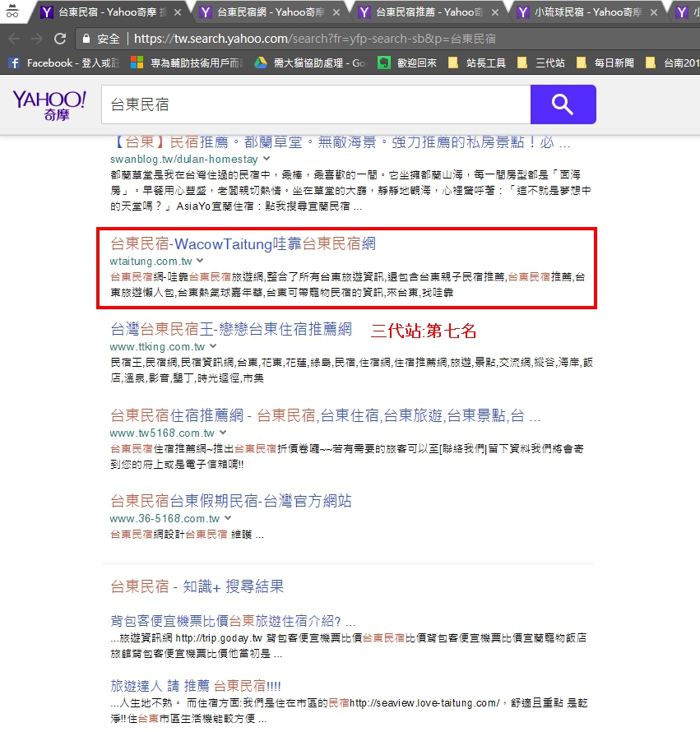Open the 台南201 bookmark folder

coord(672,63)
